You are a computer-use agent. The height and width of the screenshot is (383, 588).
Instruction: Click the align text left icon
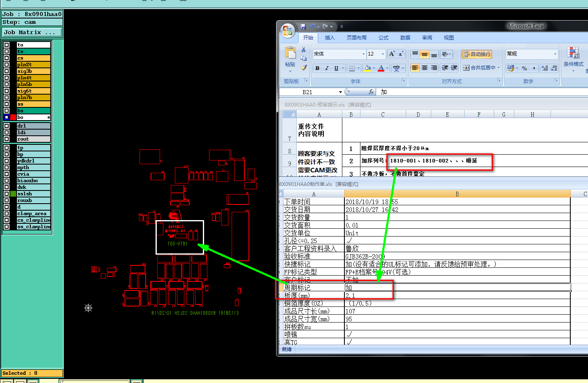point(415,68)
